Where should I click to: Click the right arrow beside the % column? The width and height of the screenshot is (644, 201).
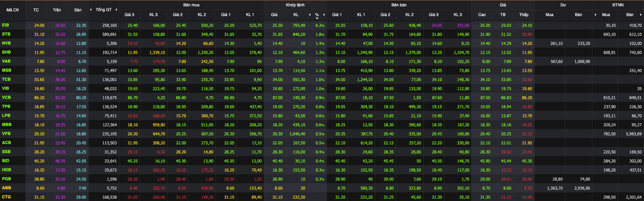pyautogui.click(x=324, y=15)
